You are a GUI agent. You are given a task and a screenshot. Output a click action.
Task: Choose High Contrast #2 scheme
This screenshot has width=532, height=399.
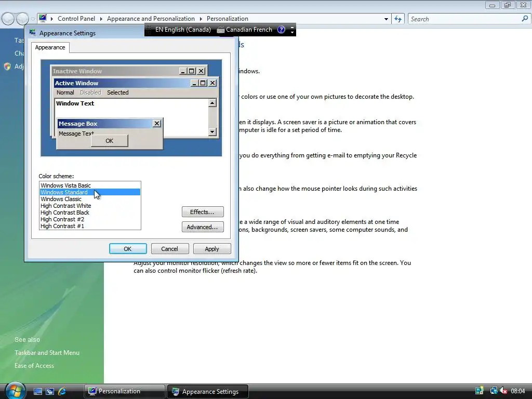(x=90, y=220)
